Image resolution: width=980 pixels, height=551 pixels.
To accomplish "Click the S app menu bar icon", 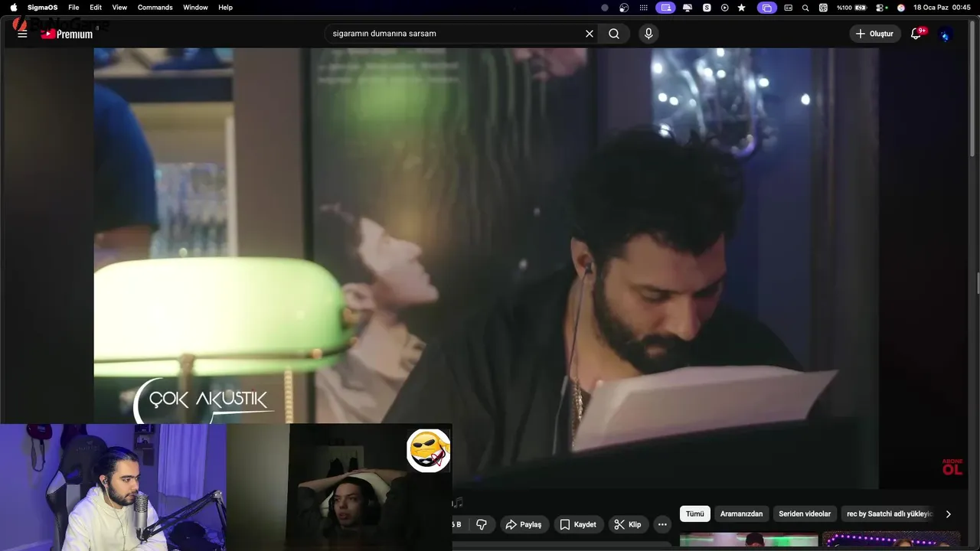I will [x=707, y=8].
